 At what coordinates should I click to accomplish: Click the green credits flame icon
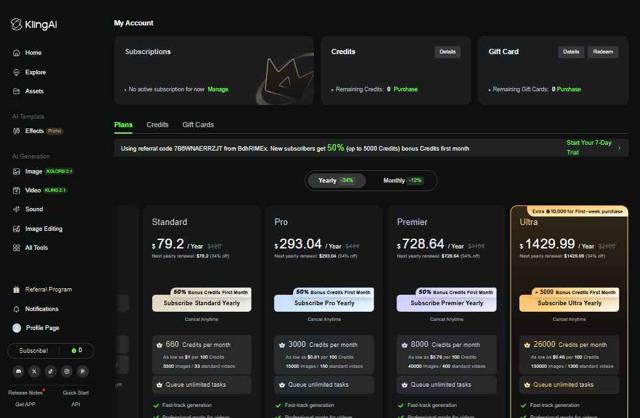tap(74, 351)
